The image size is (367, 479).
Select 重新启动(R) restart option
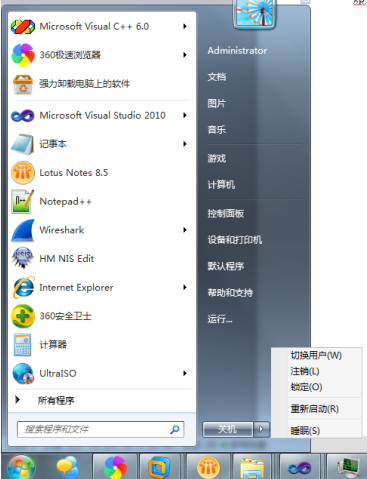(x=316, y=409)
